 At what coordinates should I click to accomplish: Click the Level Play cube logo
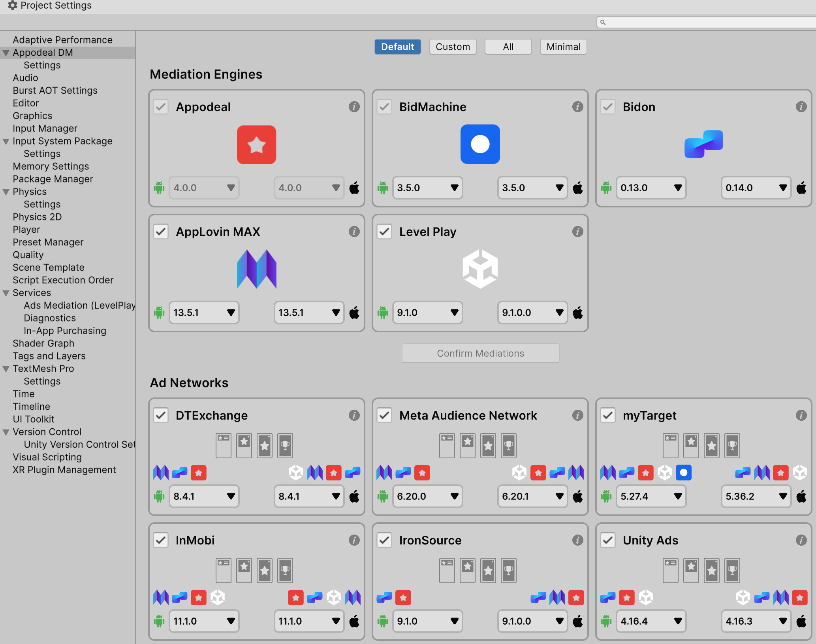480,269
